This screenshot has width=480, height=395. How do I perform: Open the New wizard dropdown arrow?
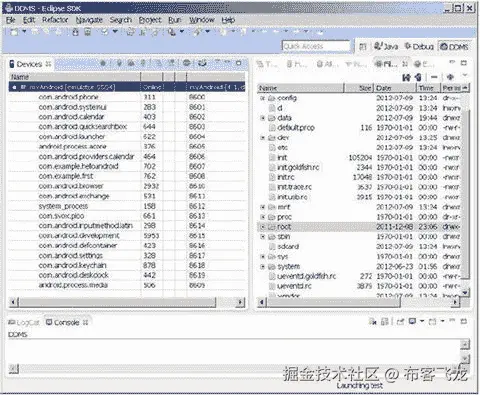coord(24,32)
